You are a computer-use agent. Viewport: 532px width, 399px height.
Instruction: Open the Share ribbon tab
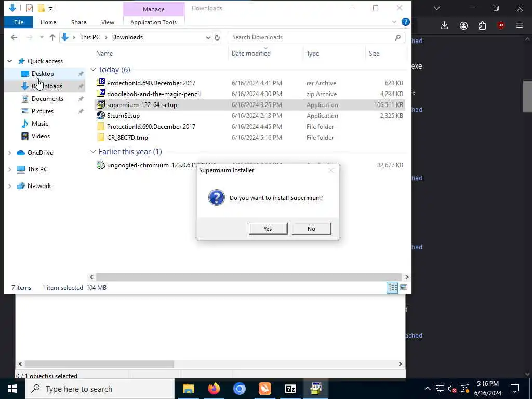78,22
